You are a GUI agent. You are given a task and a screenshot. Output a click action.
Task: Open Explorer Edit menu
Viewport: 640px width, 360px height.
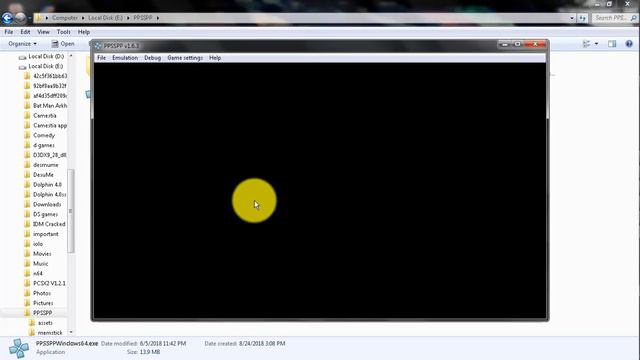[25, 32]
